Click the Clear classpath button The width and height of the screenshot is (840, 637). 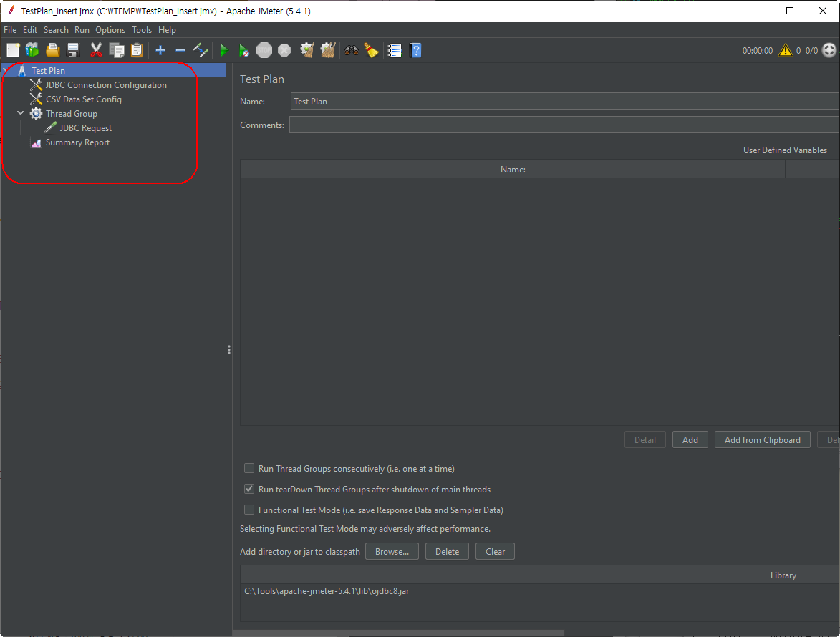(495, 551)
